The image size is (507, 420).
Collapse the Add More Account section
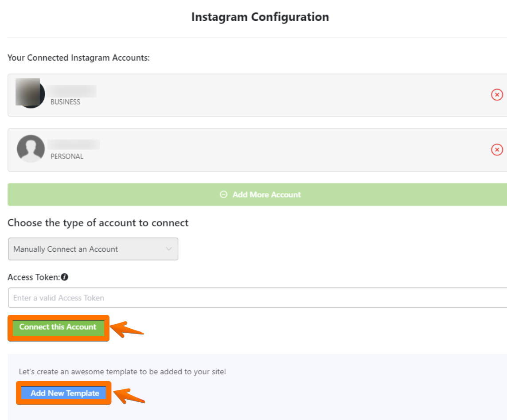[x=261, y=194]
